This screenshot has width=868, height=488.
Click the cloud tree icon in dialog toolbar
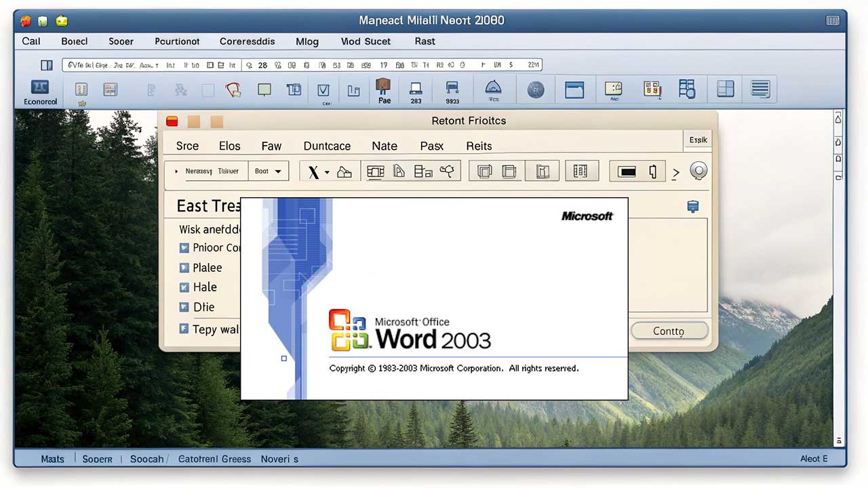click(x=447, y=171)
